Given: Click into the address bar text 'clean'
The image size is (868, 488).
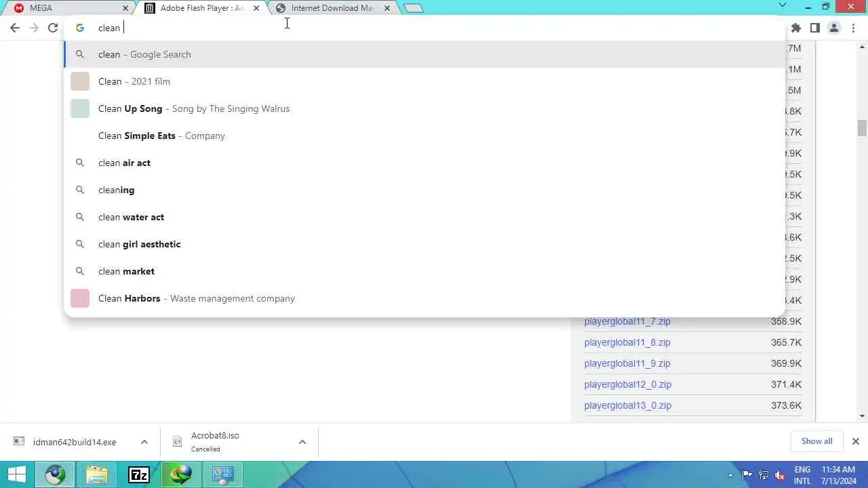Looking at the screenshot, I should coord(108,28).
